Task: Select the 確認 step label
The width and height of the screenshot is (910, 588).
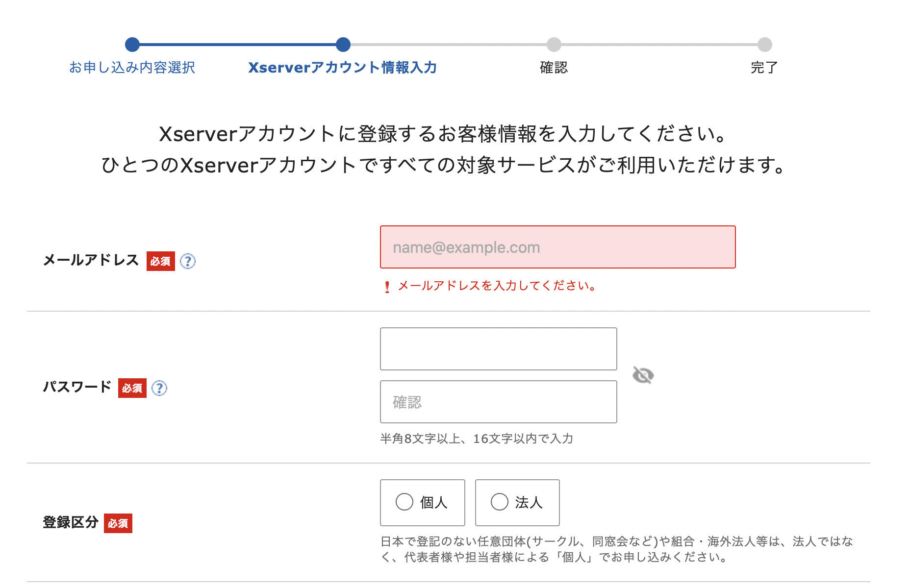Action: [x=554, y=68]
